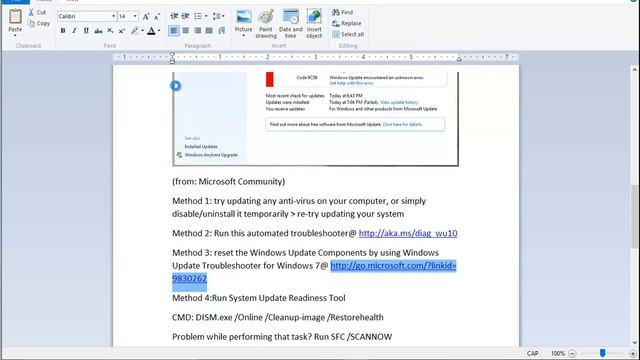Apply the text highlight color
The height and width of the screenshot is (360, 640).
coord(134,31)
